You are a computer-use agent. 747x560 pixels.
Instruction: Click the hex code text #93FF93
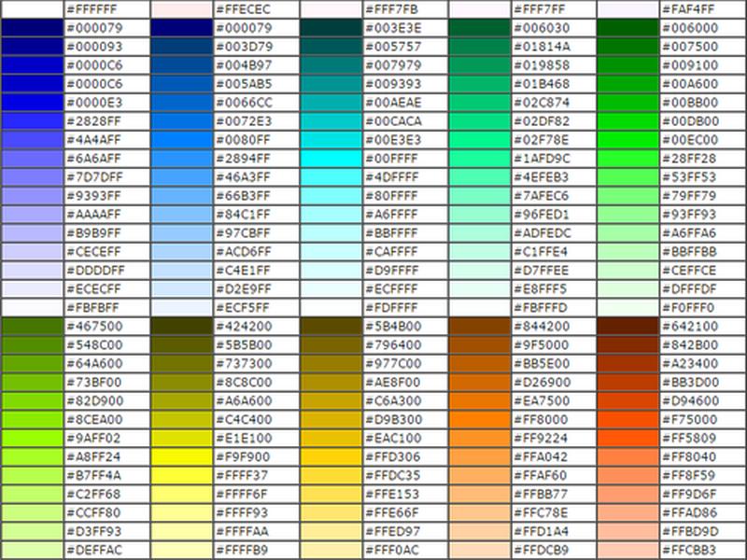point(689,215)
